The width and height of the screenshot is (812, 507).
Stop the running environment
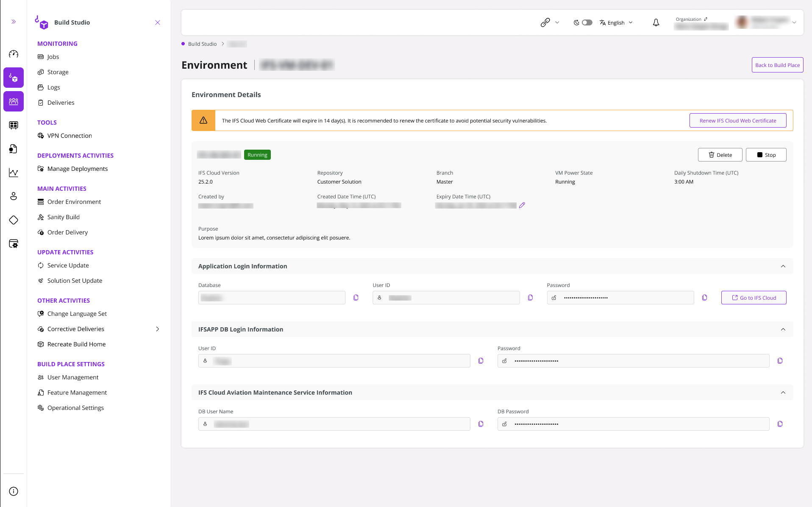click(x=766, y=155)
